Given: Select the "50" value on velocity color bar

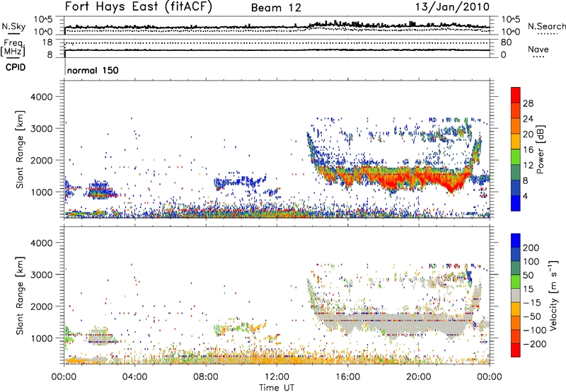Looking at the screenshot, I should (528, 275).
